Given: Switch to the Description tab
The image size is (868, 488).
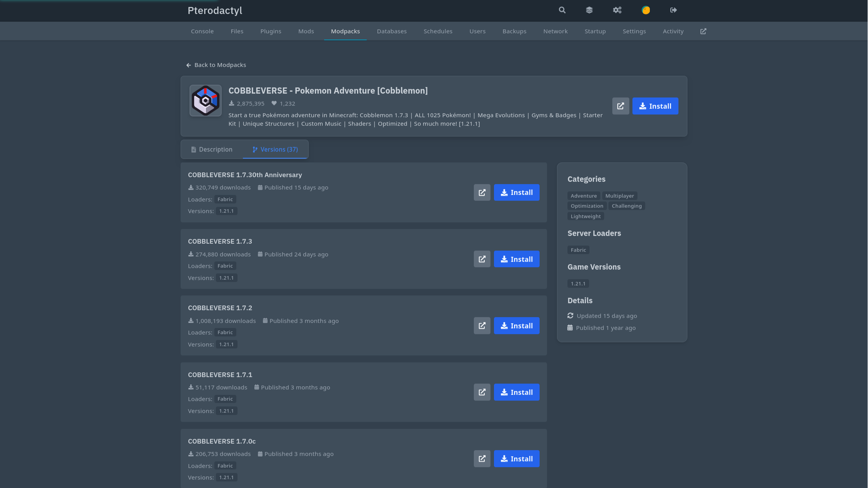Looking at the screenshot, I should 212,149.
